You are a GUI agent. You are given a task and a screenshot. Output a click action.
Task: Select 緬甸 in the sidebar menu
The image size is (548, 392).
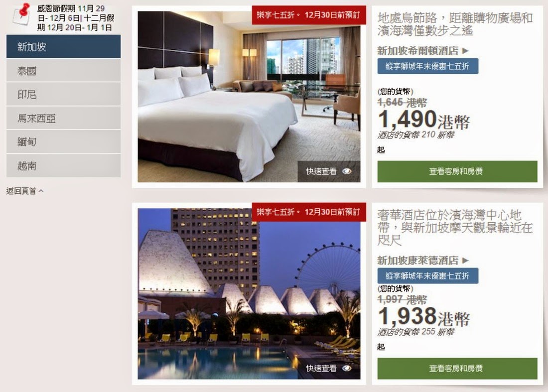click(64, 142)
